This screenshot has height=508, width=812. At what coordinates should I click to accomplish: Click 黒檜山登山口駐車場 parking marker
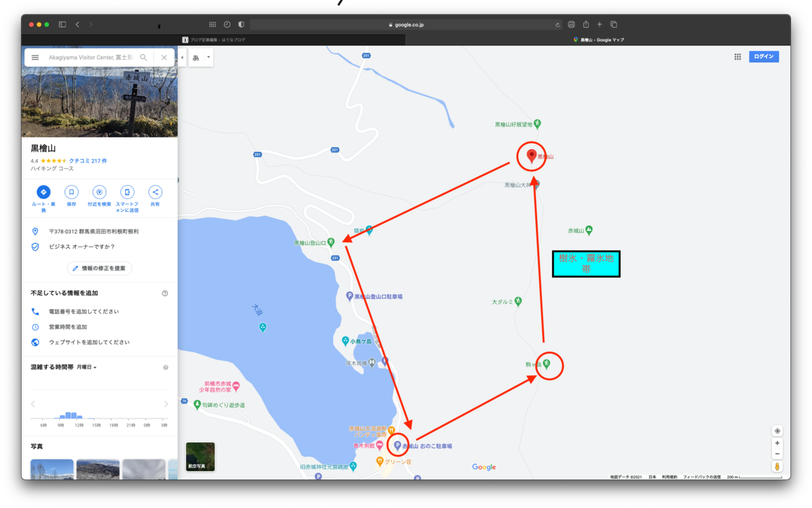point(350,297)
